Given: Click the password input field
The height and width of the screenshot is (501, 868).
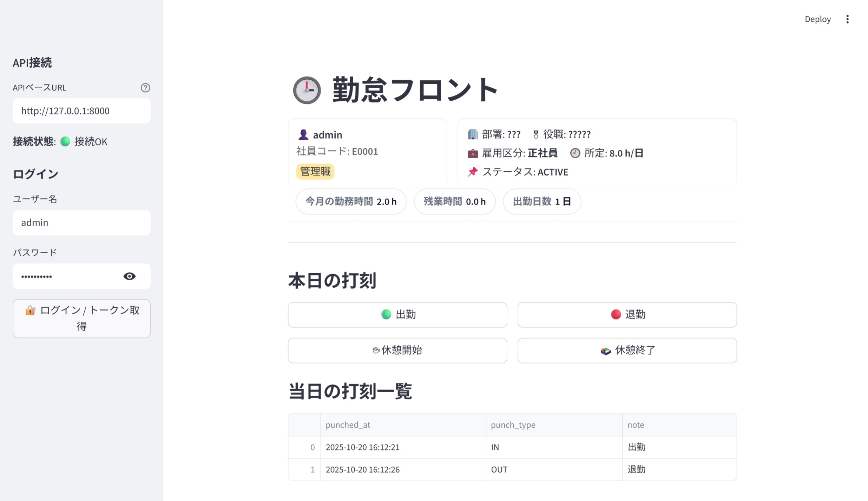Looking at the screenshot, I should point(67,276).
